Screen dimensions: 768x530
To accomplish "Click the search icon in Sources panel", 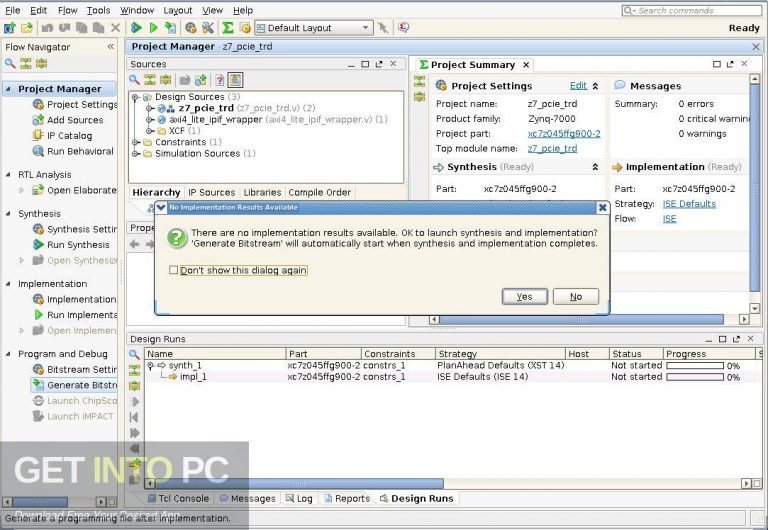I will pos(134,80).
